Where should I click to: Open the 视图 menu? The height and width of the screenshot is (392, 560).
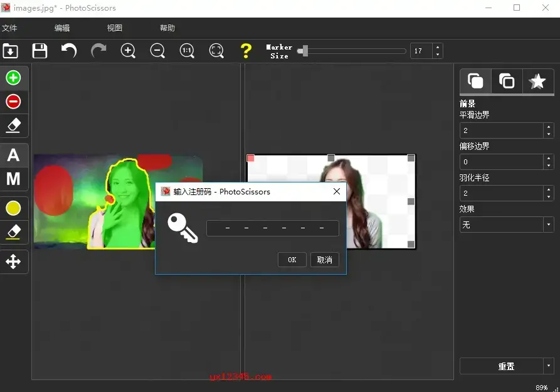coord(115,28)
